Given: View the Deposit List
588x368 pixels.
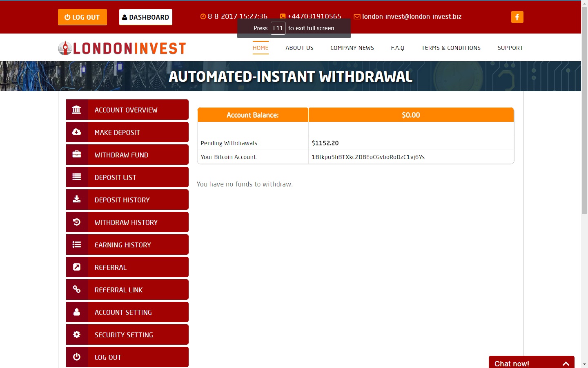Looking at the screenshot, I should point(127,177).
